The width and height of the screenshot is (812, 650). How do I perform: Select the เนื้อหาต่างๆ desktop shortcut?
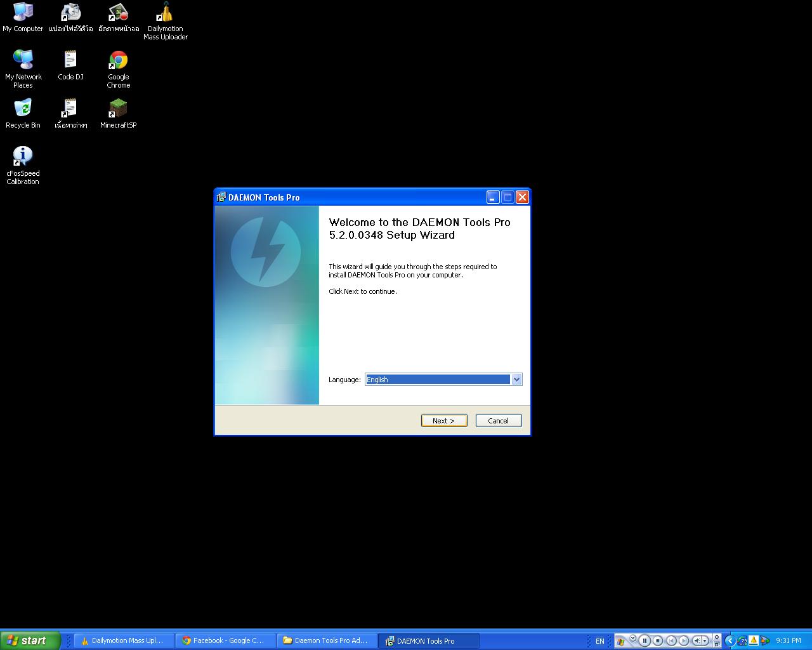pyautogui.click(x=70, y=114)
